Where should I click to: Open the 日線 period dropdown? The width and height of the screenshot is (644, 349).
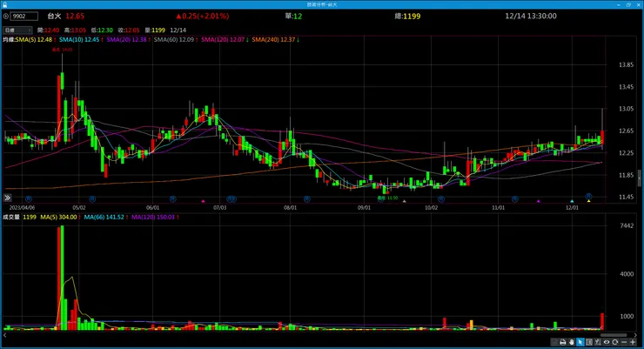click(17, 30)
